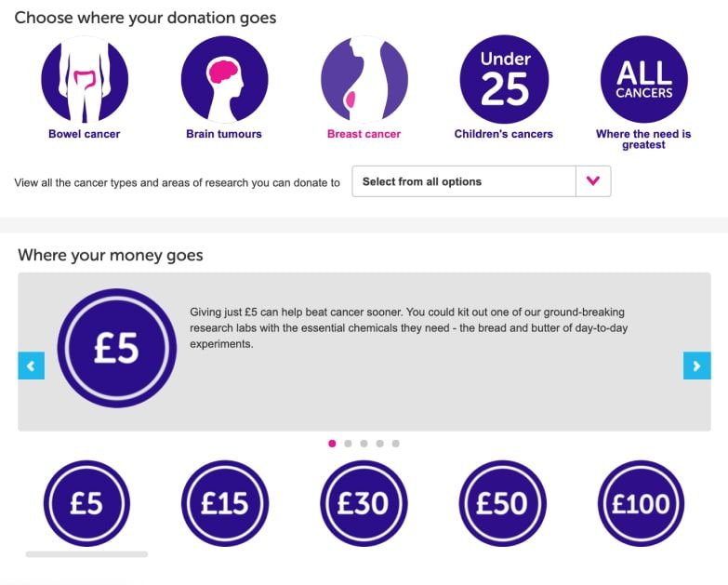Jump to last carousel dot

tap(395, 444)
